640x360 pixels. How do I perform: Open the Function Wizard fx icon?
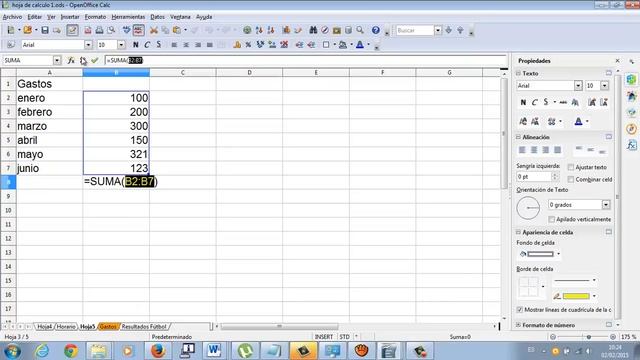(71, 60)
